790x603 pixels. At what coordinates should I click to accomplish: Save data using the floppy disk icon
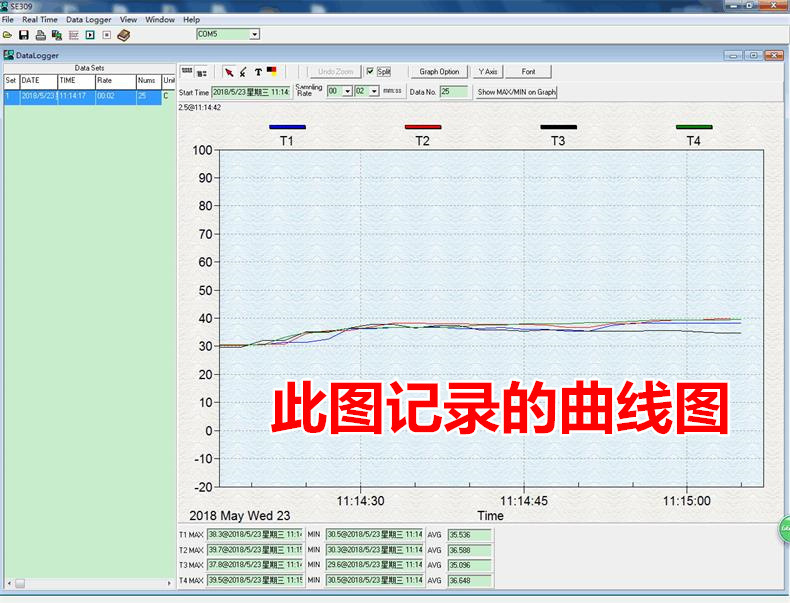click(x=24, y=35)
